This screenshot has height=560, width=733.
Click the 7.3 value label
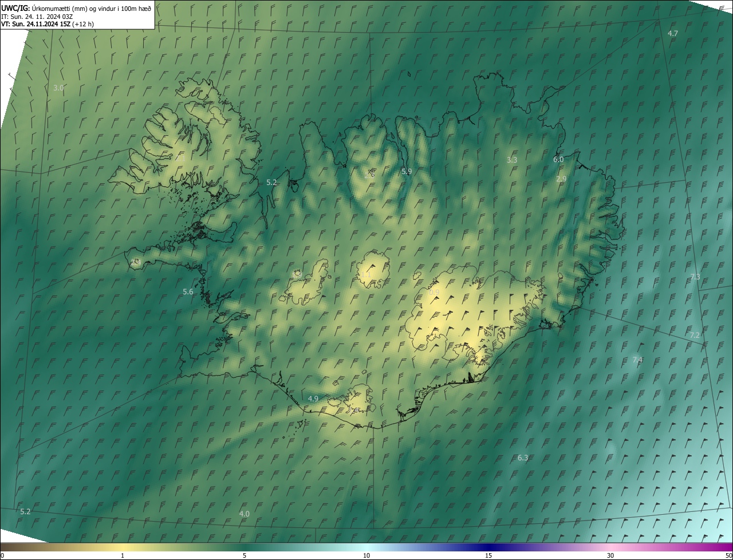coord(695,277)
